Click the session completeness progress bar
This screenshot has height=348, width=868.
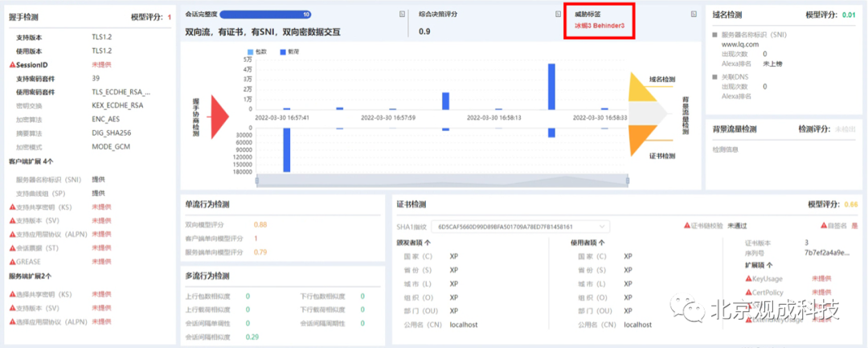[x=265, y=14]
